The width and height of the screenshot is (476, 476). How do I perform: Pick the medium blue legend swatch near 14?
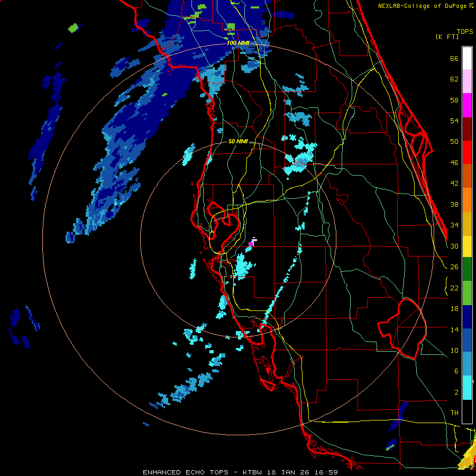click(x=467, y=341)
